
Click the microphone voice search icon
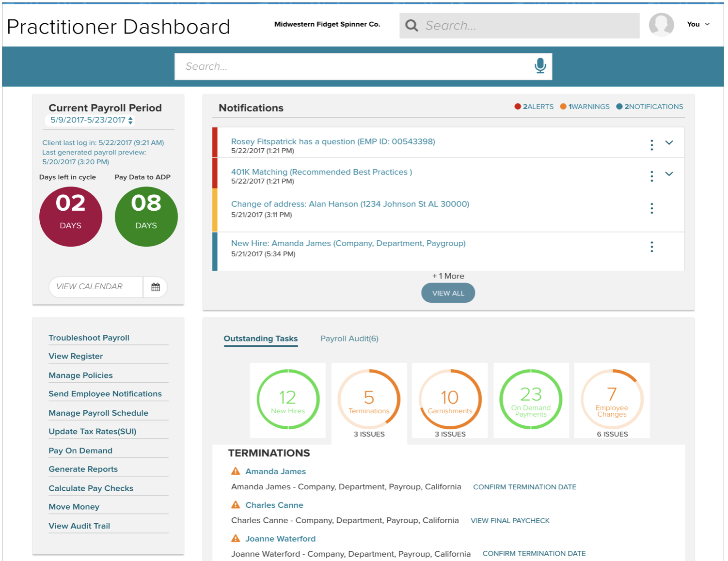point(540,66)
